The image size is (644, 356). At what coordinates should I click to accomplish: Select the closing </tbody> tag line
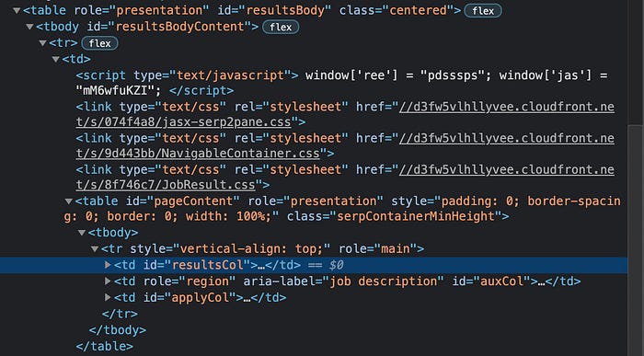(117, 330)
